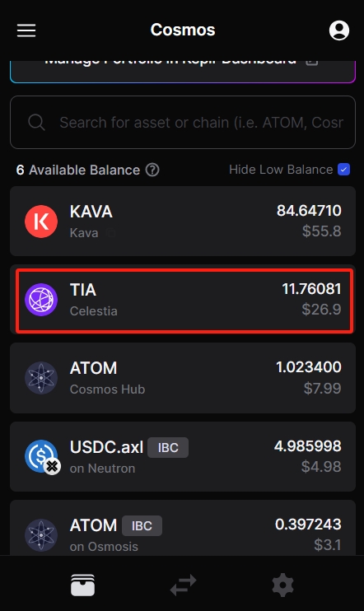Click the Cosmos Hub ATOM logo
The height and width of the screenshot is (611, 364).
pos(41,378)
